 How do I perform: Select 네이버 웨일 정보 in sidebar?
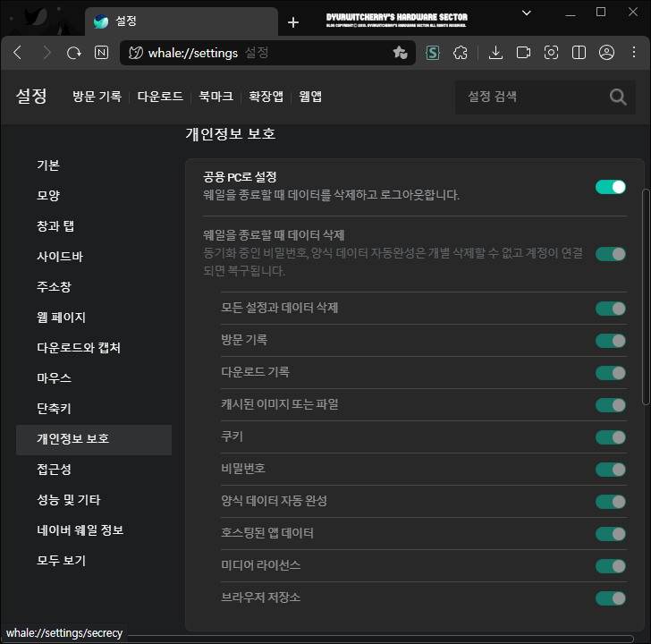point(94,530)
